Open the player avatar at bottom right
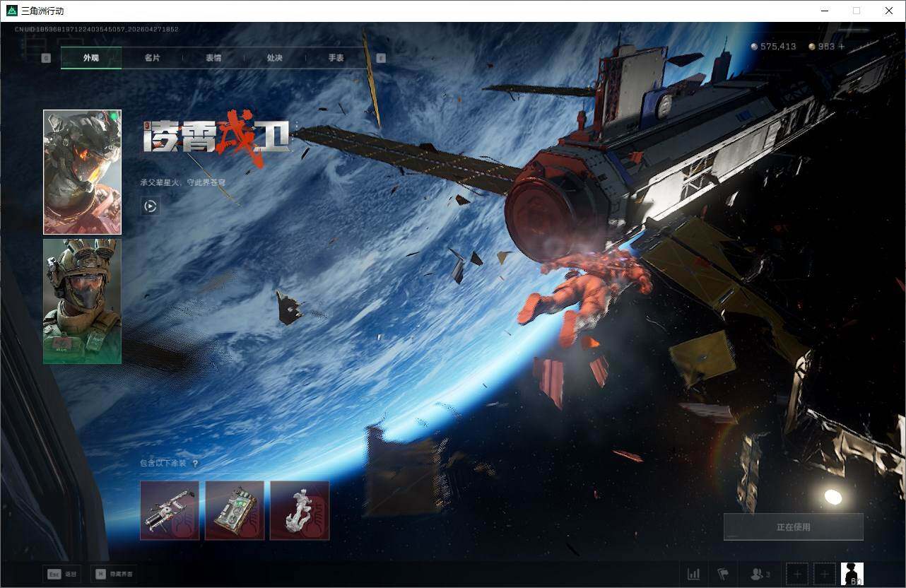 (852, 574)
